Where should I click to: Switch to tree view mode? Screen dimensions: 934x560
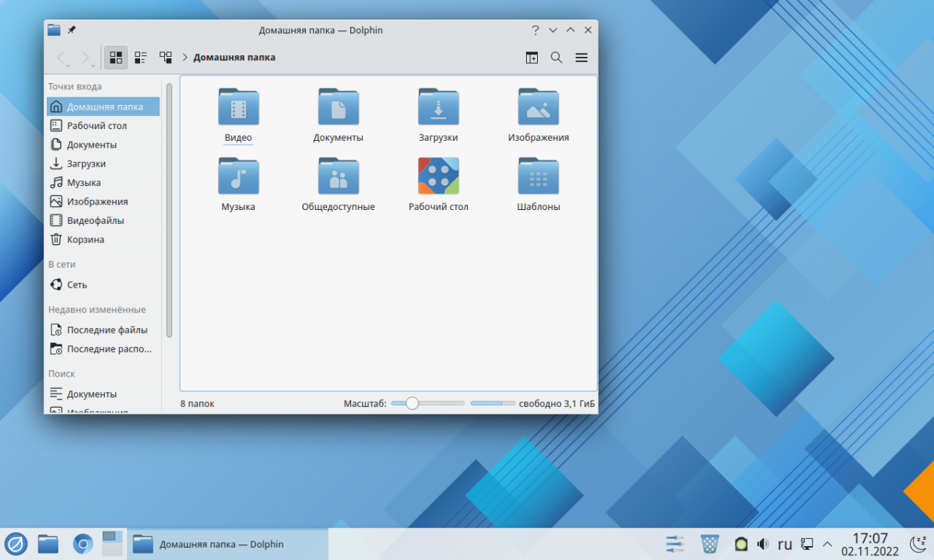165,57
